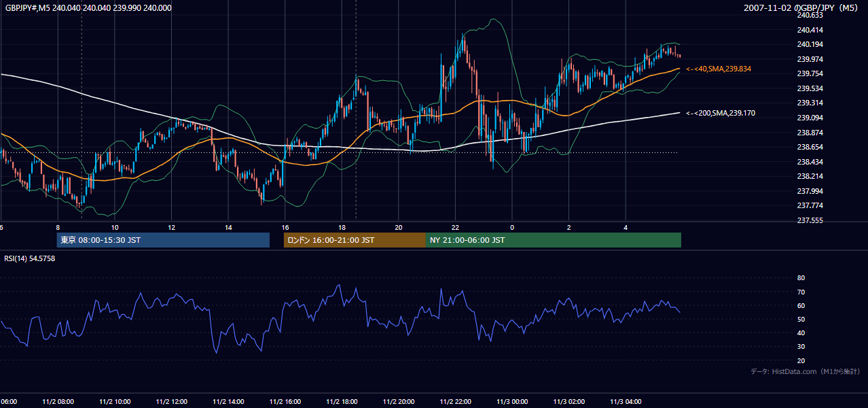This screenshot has width=868, height=408.
Task: Click price axis value 237.774
Action: (x=809, y=205)
